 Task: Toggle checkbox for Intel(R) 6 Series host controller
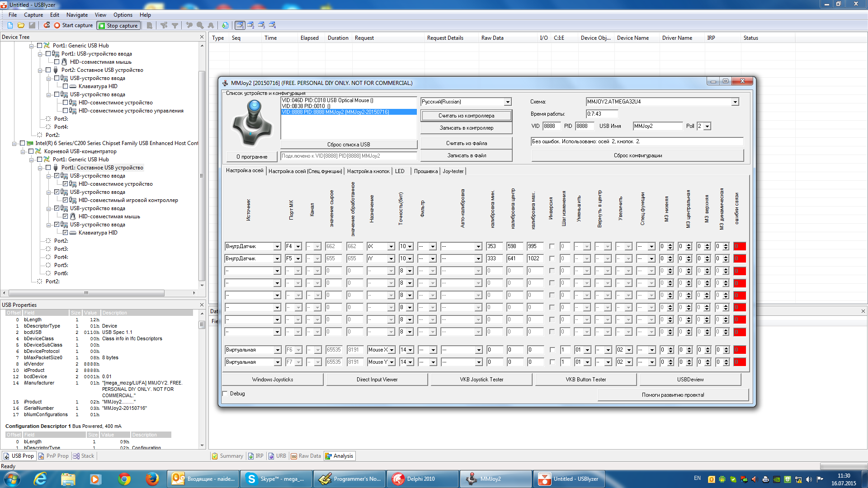click(22, 143)
